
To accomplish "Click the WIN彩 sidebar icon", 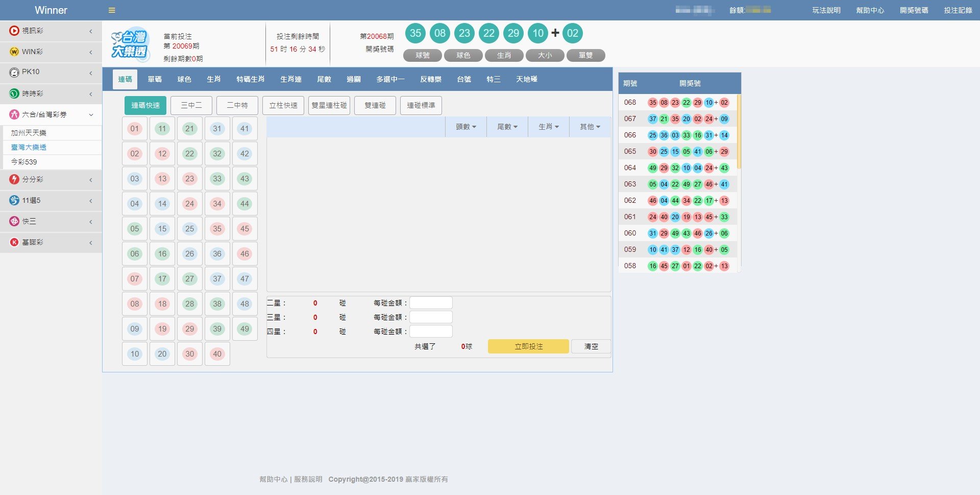I will [x=14, y=52].
